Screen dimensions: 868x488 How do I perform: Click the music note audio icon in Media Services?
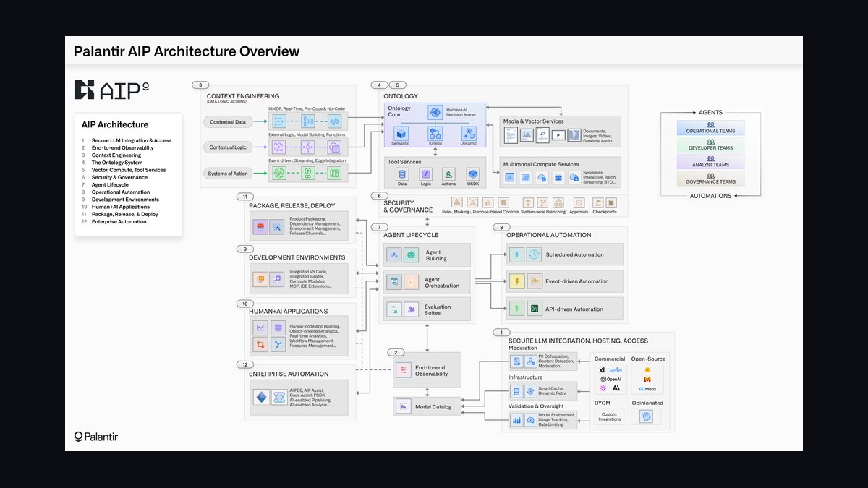coord(542,134)
